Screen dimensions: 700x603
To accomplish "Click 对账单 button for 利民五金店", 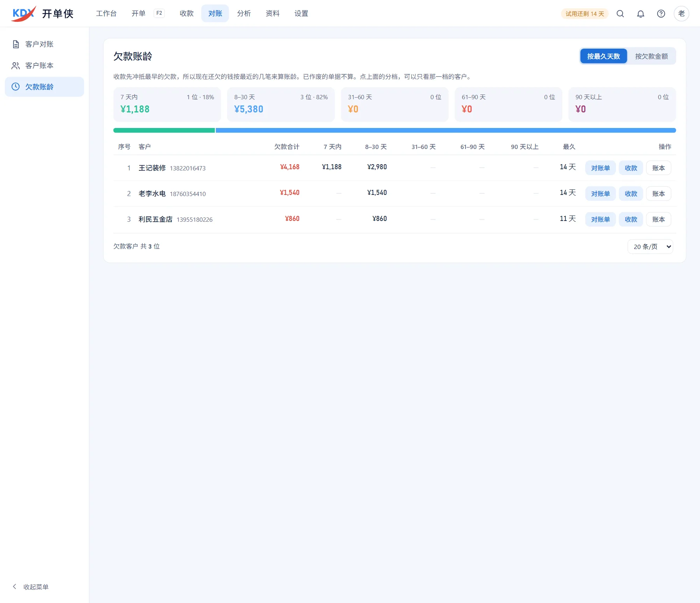I will [600, 219].
